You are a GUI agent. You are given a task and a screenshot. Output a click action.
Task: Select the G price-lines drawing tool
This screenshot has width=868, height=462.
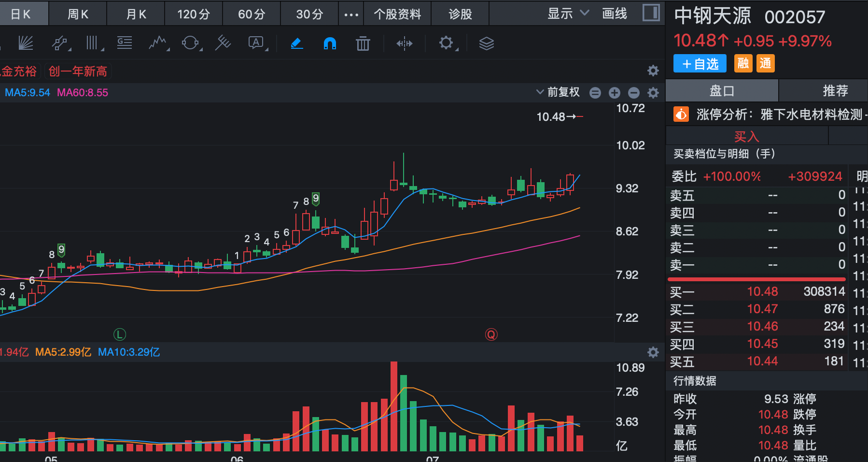point(125,43)
